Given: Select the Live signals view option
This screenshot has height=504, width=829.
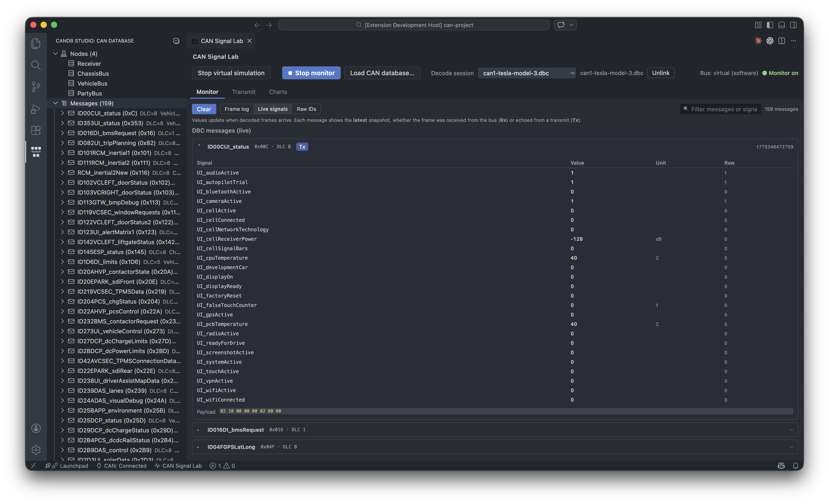Looking at the screenshot, I should tap(273, 109).
